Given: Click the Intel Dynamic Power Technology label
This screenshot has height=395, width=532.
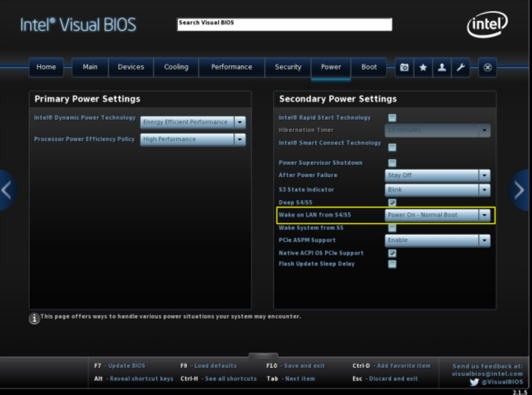Looking at the screenshot, I should click(85, 118).
